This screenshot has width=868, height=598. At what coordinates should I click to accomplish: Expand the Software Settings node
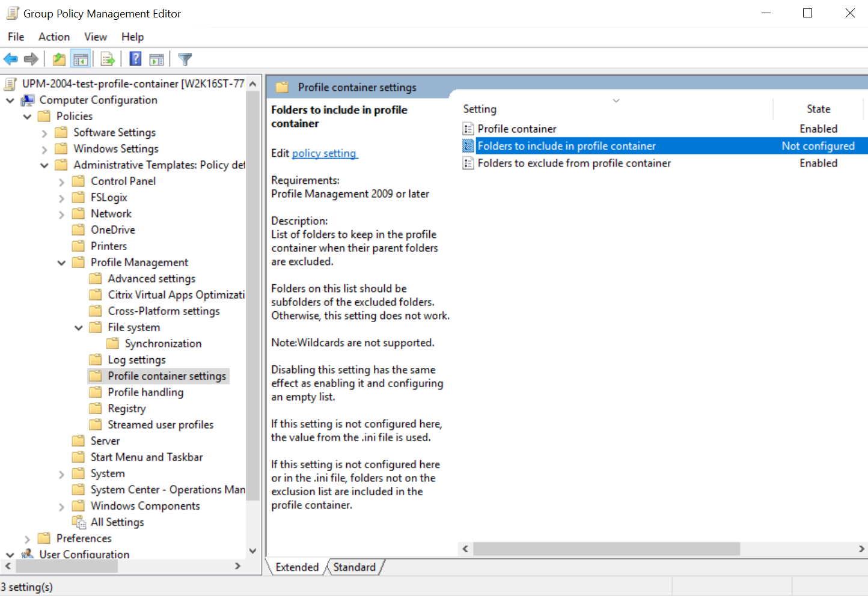44,133
